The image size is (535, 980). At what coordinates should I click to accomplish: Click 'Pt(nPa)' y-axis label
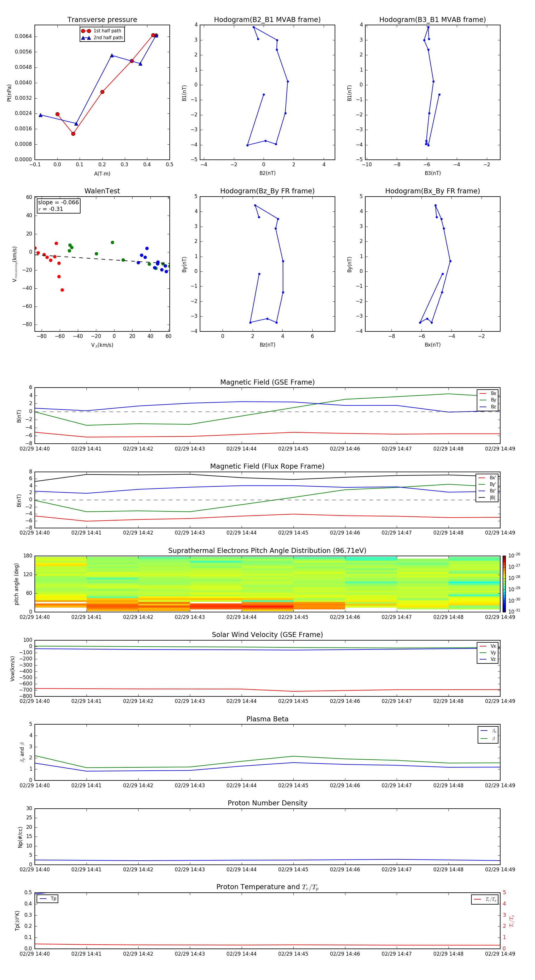point(9,92)
